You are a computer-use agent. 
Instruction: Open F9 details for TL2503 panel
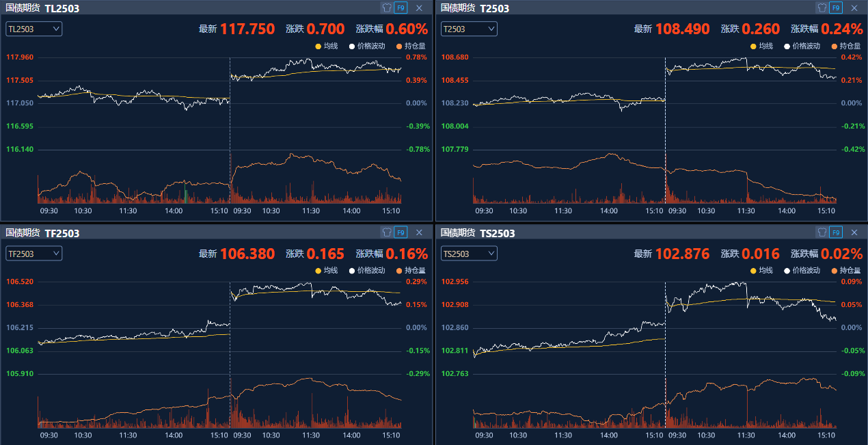point(401,8)
